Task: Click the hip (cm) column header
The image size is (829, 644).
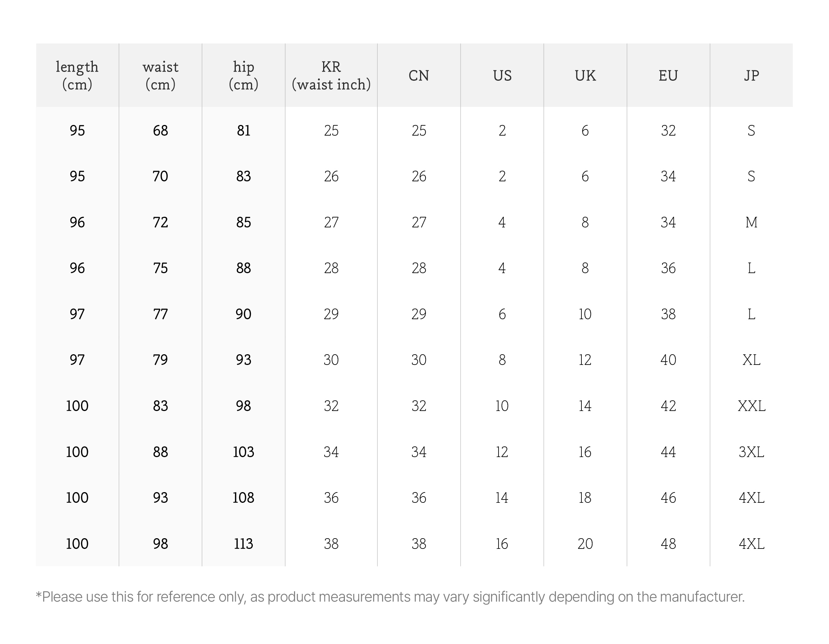Action: pyautogui.click(x=243, y=75)
